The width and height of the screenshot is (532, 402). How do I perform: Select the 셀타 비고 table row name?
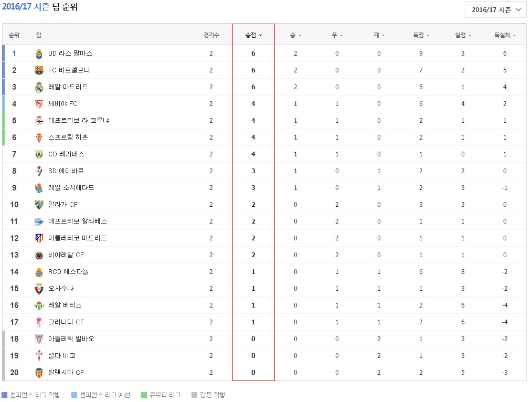click(x=61, y=356)
